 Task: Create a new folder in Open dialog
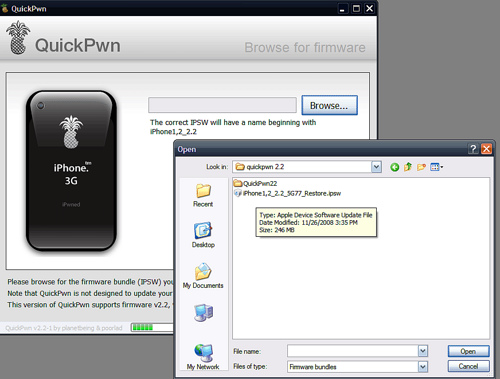click(x=421, y=167)
